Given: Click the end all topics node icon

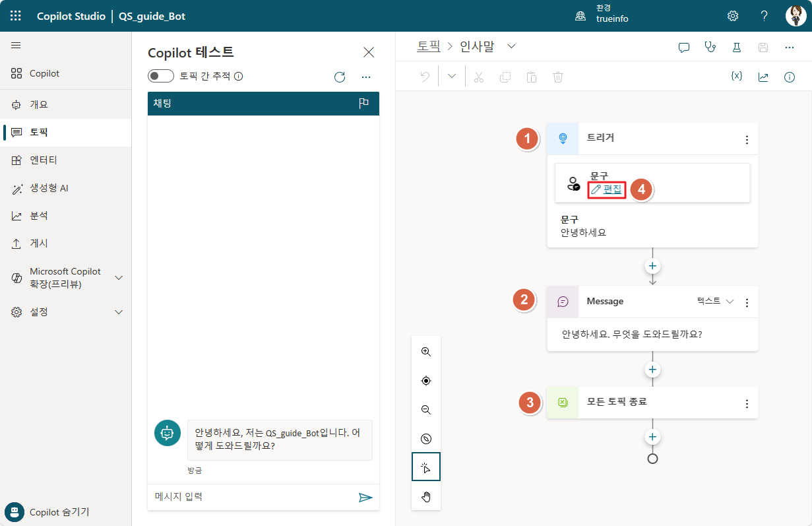Looking at the screenshot, I should (x=563, y=403).
